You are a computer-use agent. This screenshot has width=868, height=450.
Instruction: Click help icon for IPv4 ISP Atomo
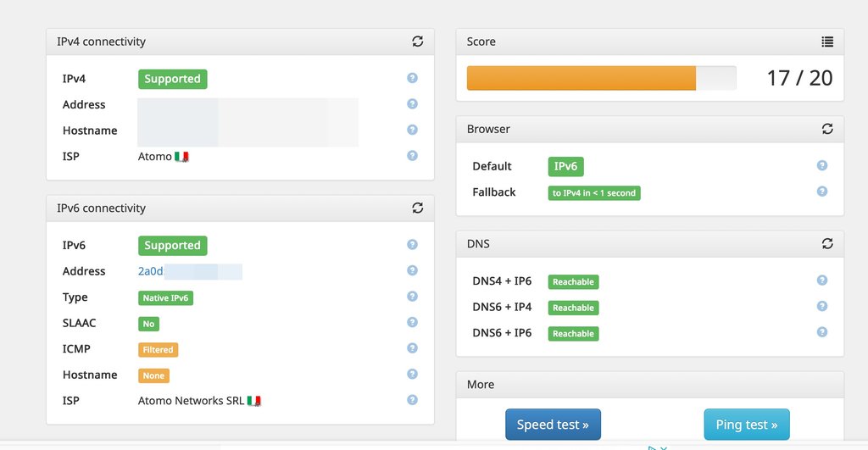(x=412, y=156)
